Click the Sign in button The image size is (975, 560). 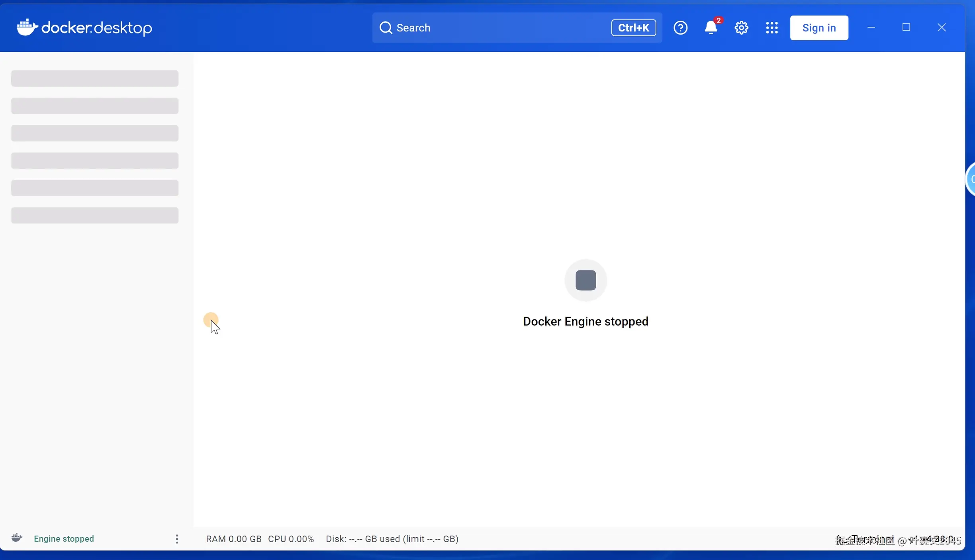click(x=819, y=28)
